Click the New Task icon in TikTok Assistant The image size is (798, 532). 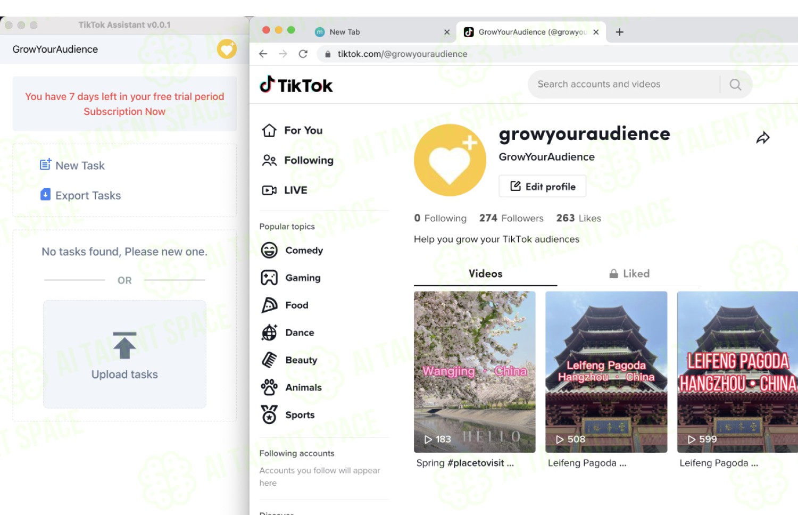[x=46, y=164]
